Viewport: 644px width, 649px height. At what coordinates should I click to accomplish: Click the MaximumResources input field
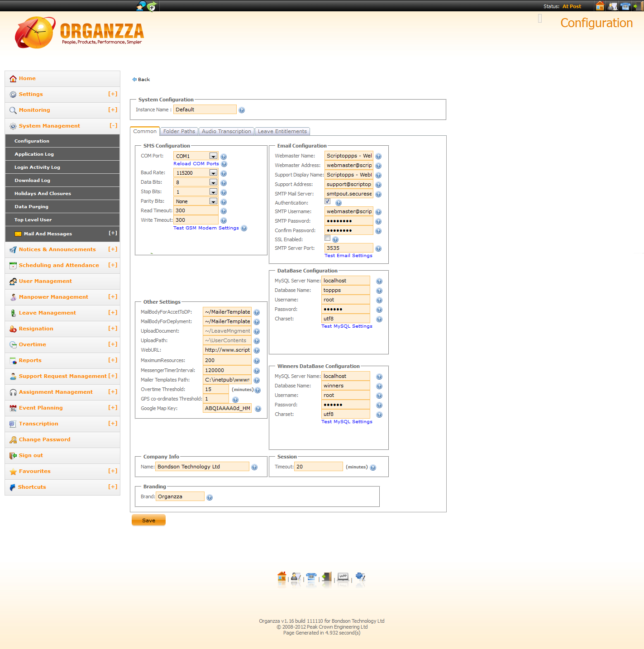(x=227, y=361)
